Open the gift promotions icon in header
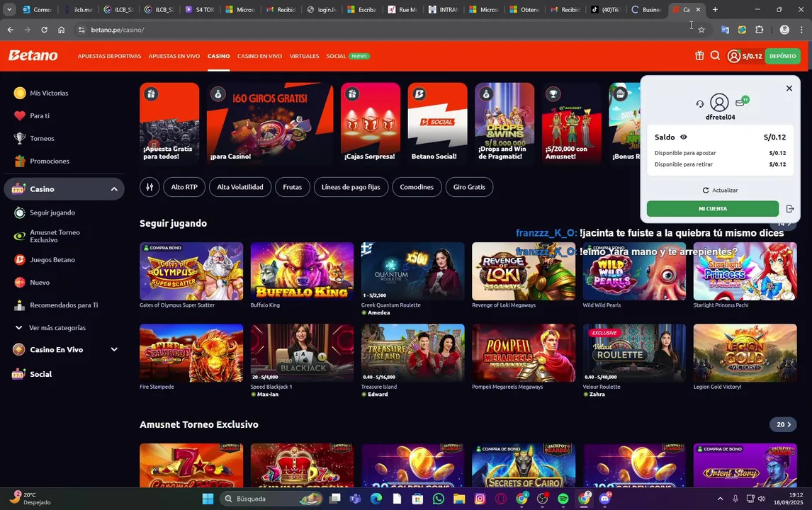This screenshot has width=812, height=510. tap(699, 55)
